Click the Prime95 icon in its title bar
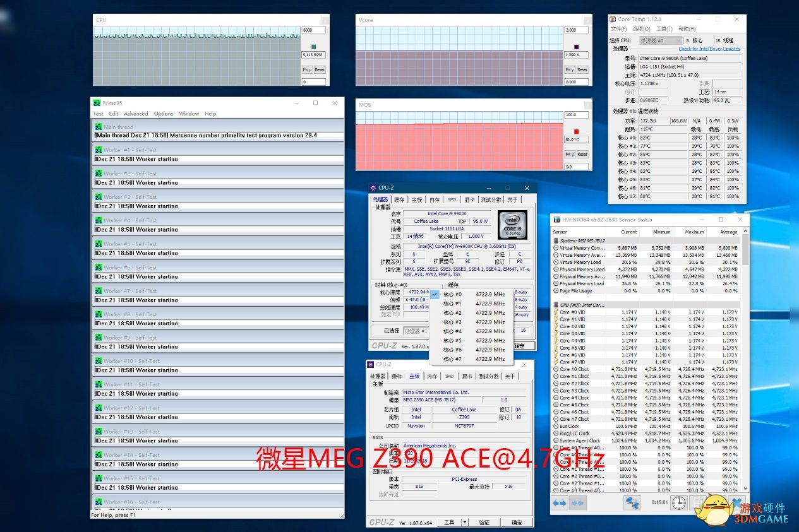 point(97,103)
